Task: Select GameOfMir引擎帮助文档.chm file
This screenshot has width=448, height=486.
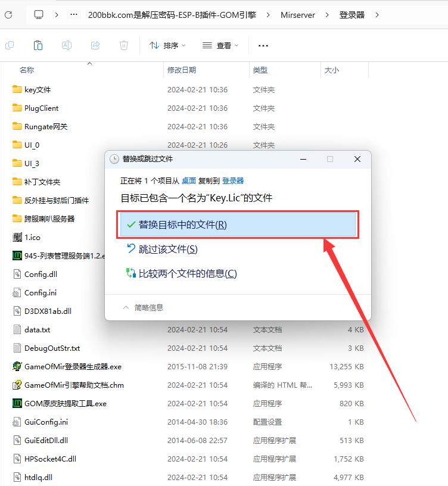Action: 68,385
